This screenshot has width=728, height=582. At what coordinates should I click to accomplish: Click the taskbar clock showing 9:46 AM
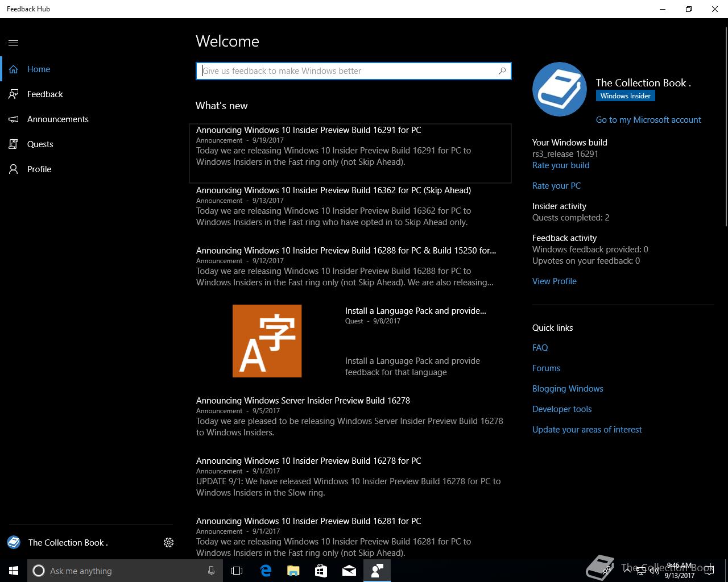[x=680, y=571]
